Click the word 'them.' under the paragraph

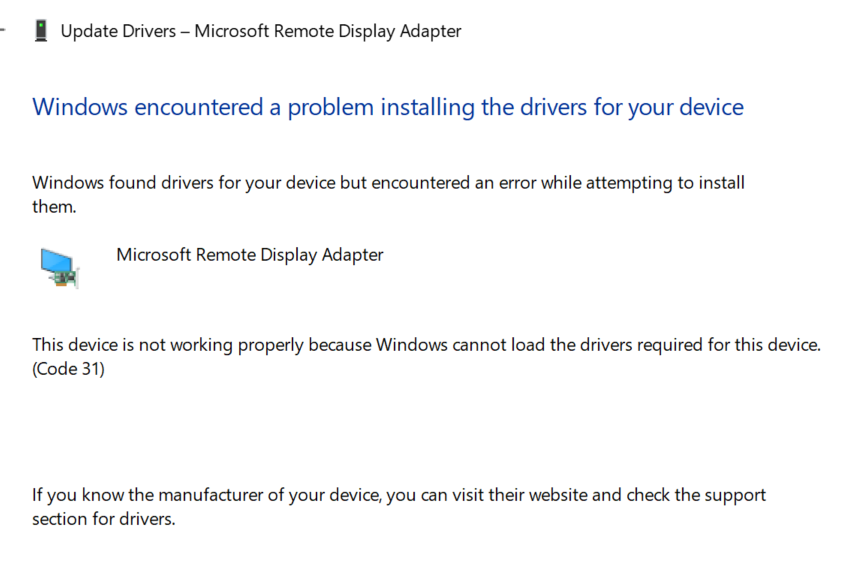pos(54,207)
